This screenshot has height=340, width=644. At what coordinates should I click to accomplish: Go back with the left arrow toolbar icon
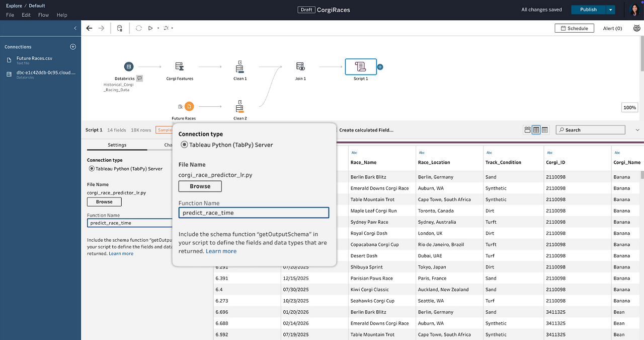point(89,28)
